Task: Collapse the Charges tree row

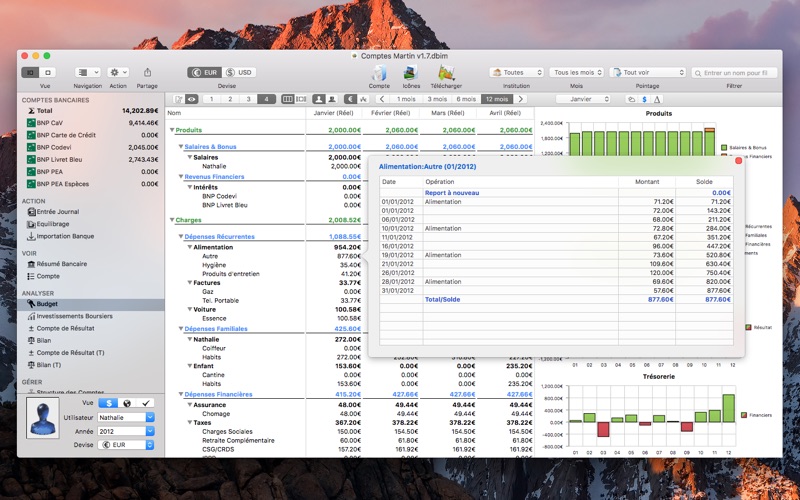Action: [x=172, y=220]
